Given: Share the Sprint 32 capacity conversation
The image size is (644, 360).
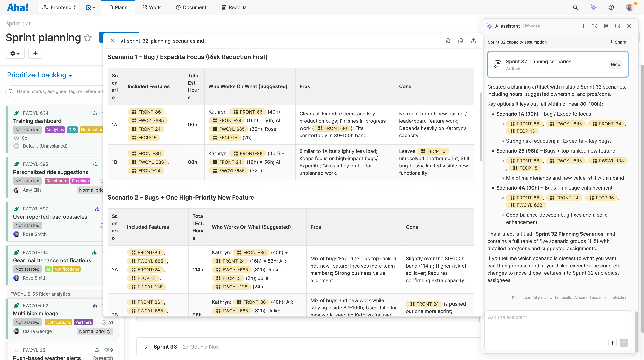Looking at the screenshot, I should click(x=617, y=42).
